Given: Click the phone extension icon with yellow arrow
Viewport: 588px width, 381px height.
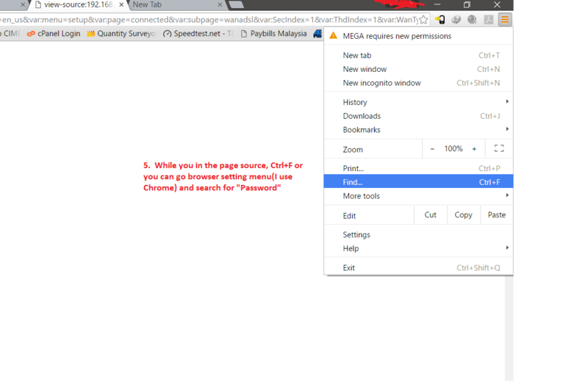Looking at the screenshot, I should coord(440,20).
